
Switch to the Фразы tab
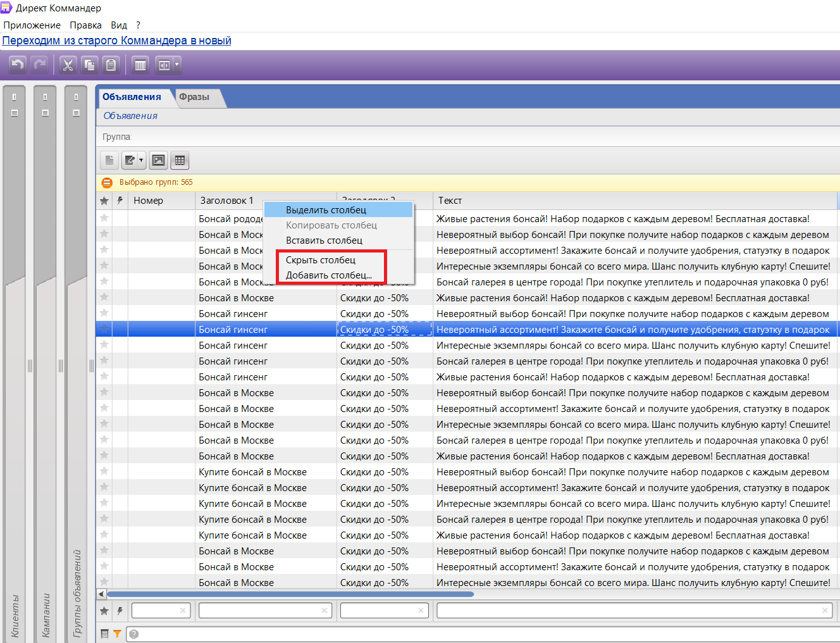click(194, 97)
